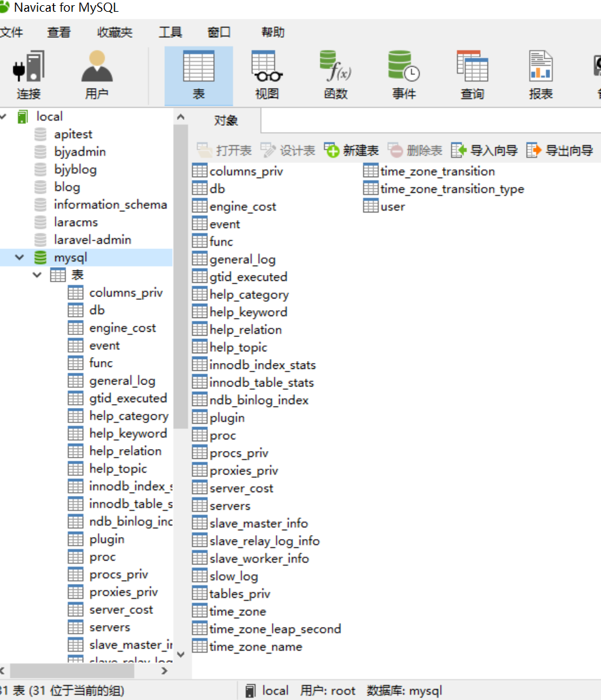Open the Event (事件) clock icon
The height and width of the screenshot is (700, 601).
click(404, 75)
